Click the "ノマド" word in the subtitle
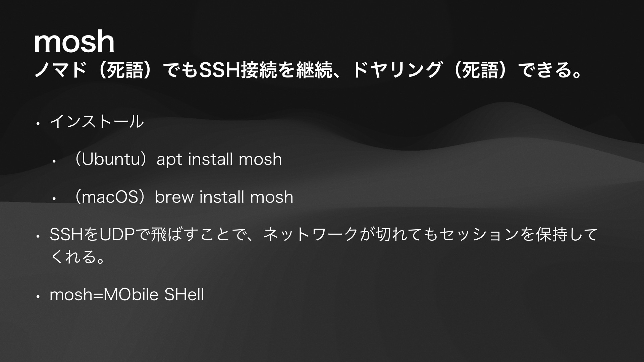 click(x=61, y=70)
